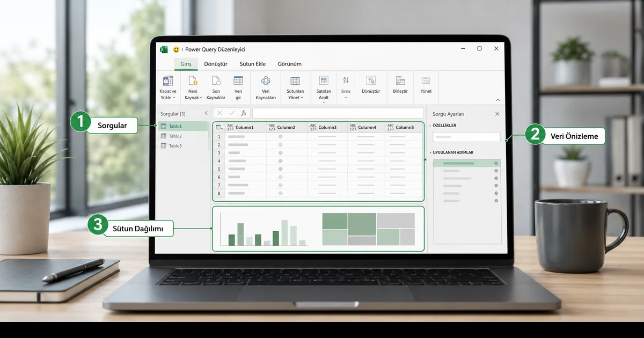Expand the Neni Kaynak dropdown arrow

click(201, 98)
